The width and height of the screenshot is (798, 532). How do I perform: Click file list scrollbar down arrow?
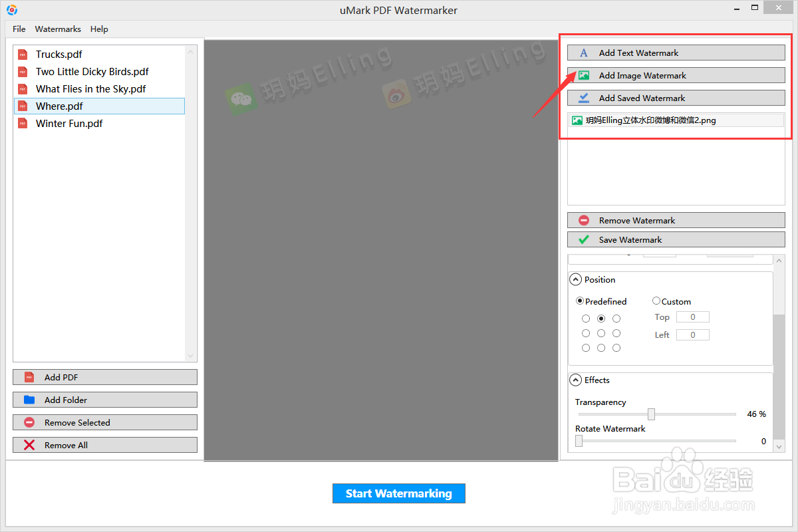[192, 356]
